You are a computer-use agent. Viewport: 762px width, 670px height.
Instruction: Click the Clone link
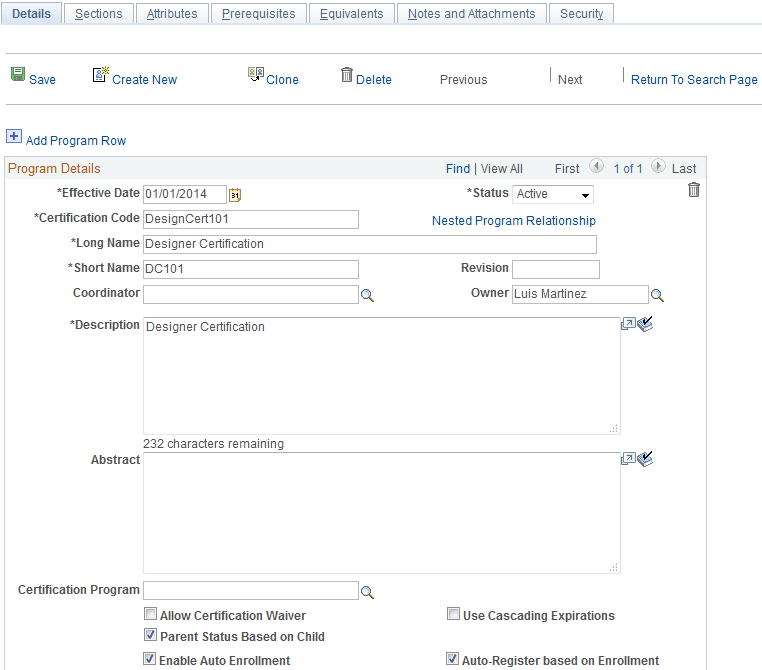coord(282,80)
